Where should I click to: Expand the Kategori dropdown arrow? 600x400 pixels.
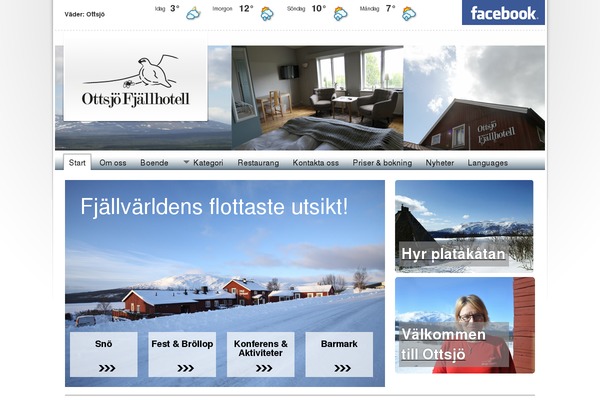pyautogui.click(x=186, y=162)
